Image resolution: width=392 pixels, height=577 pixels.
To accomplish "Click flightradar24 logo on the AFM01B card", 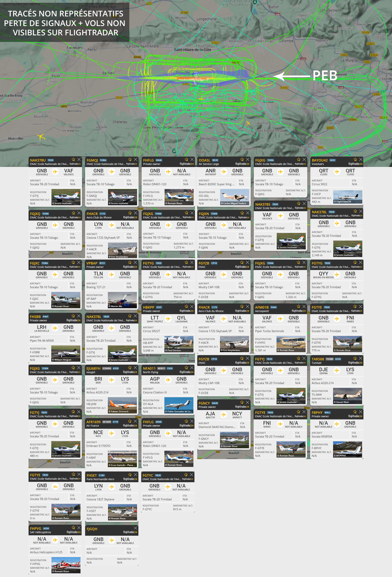I will pos(298,311).
